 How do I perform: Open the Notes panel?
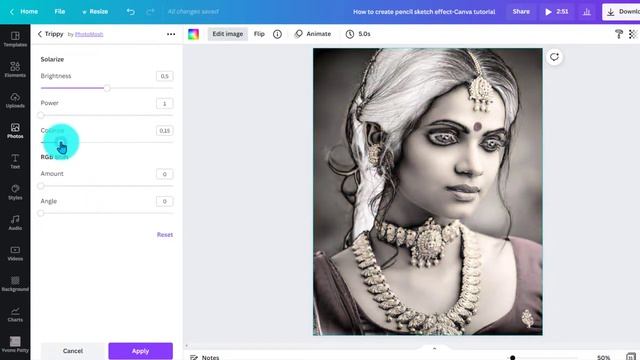tap(205, 357)
